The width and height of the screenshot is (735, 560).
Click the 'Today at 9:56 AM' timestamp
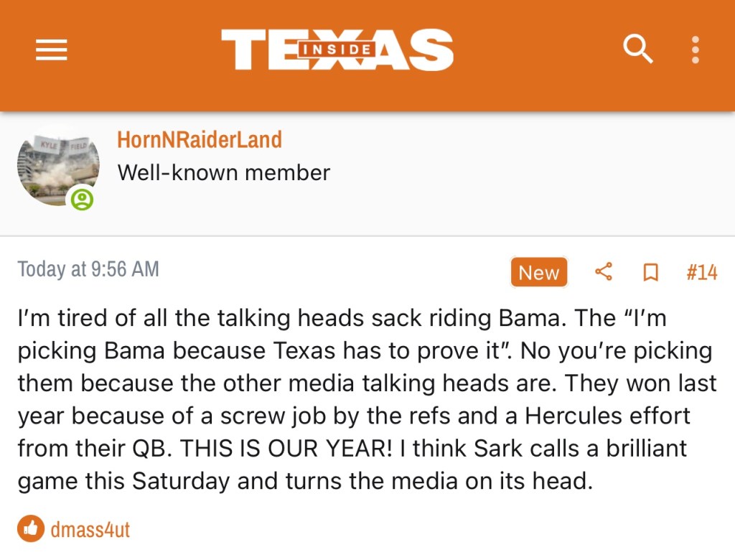[88, 269]
